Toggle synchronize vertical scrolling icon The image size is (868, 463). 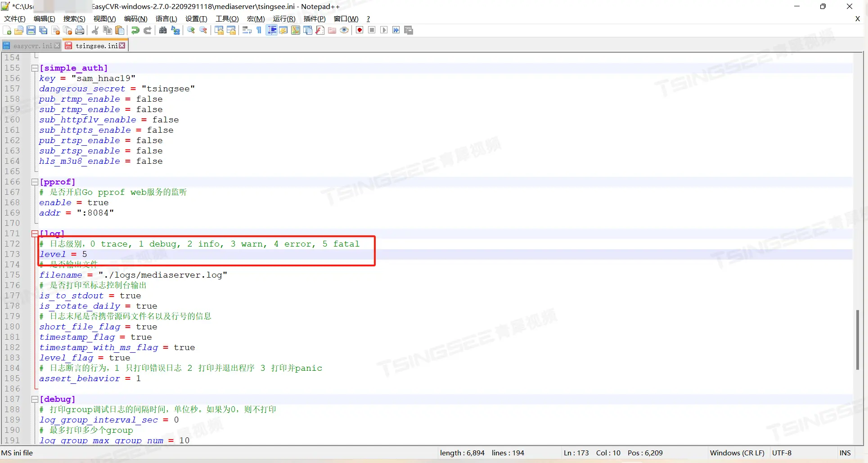pos(219,30)
